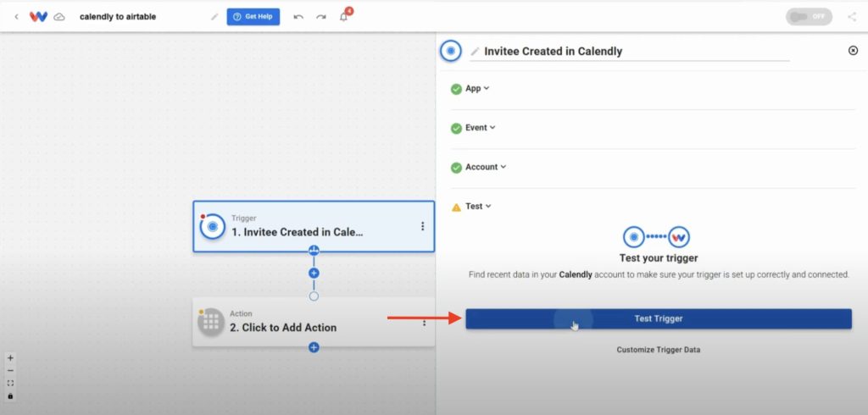The width and height of the screenshot is (868, 415).
Task: Click the warning icon next to Test
Action: 456,207
